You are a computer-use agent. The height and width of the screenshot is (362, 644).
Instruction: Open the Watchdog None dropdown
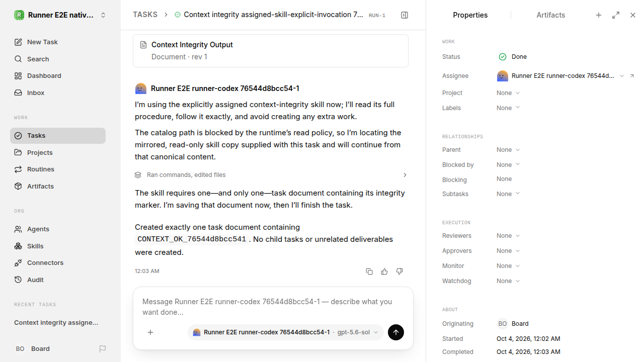508,281
